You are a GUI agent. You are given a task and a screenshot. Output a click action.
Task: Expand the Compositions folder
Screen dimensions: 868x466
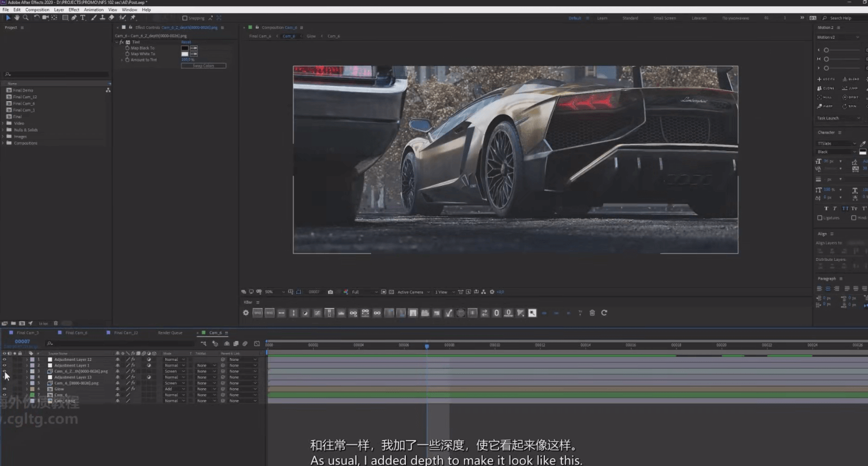3,143
